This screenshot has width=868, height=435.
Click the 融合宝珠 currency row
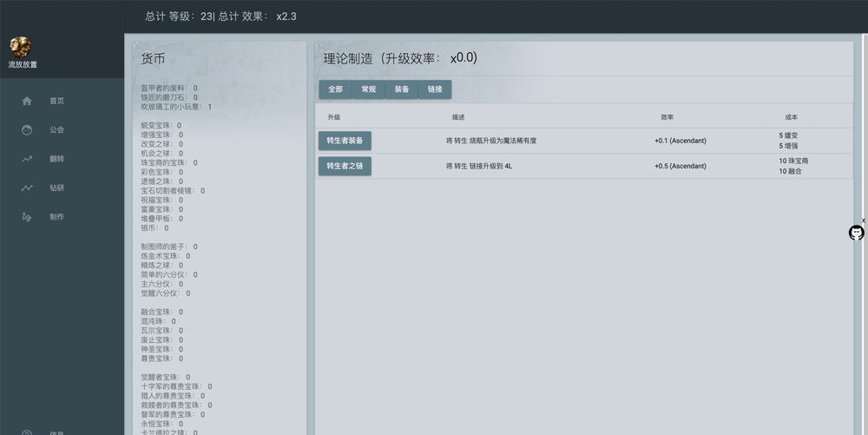[161, 312]
